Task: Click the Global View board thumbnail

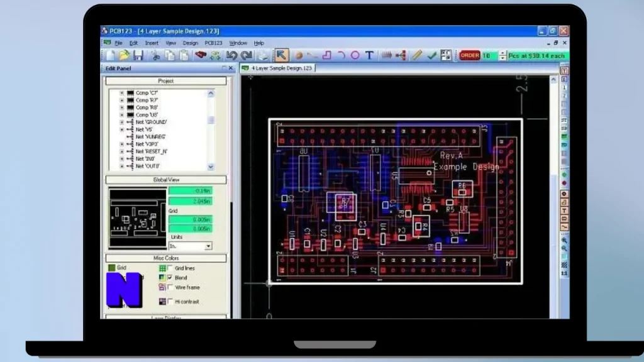Action: [x=138, y=218]
